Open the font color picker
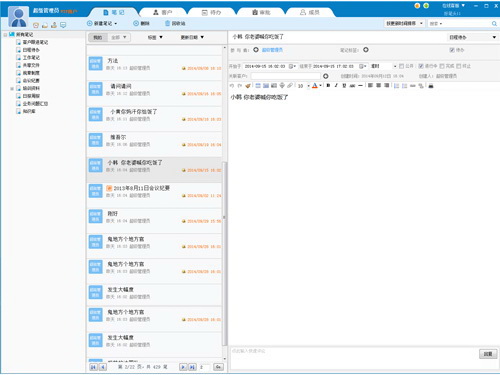This screenshot has height=375, width=500. pyautogui.click(x=317, y=86)
